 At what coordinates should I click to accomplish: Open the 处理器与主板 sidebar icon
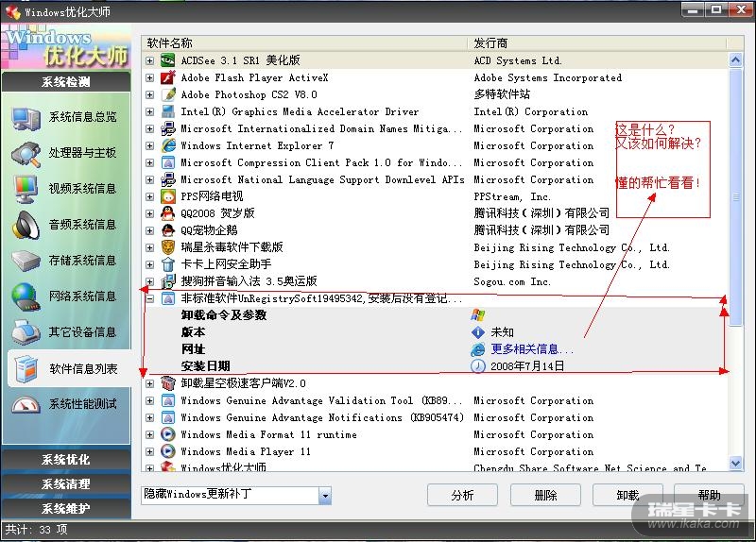pyautogui.click(x=26, y=154)
